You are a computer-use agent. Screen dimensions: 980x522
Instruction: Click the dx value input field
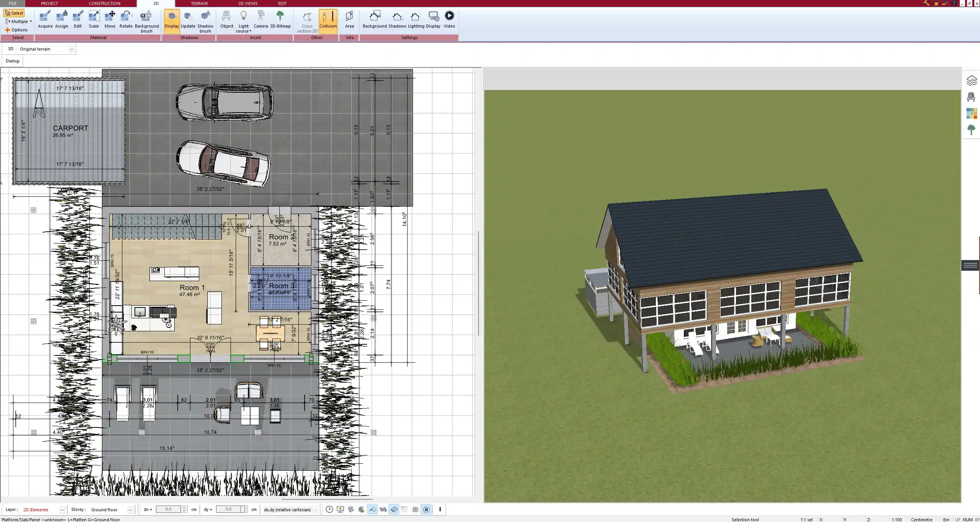click(x=168, y=509)
